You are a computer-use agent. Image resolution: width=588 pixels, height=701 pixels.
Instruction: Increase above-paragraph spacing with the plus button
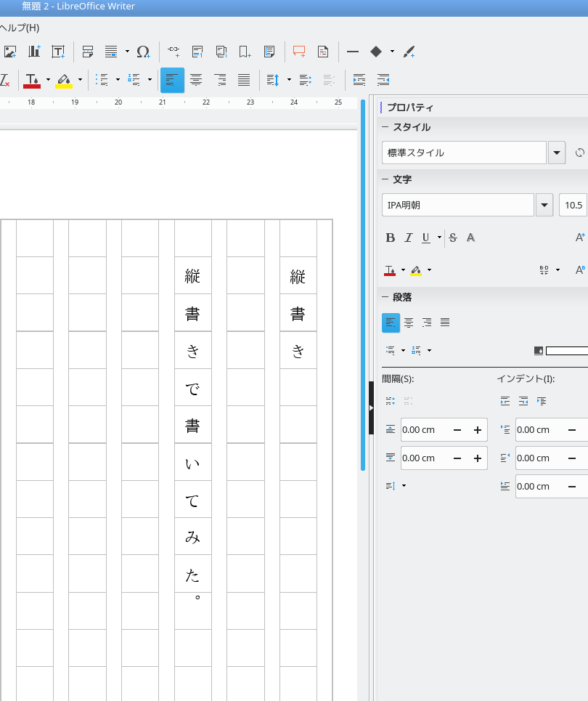(478, 430)
